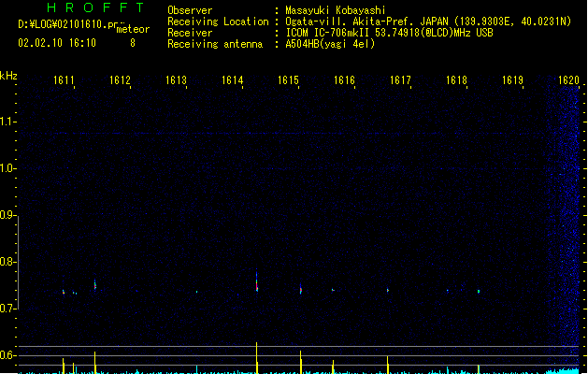The image size is (588, 374).
Task: Select the Ogata-vill. Akita-Pref. JAPAN location text
Action: pos(428,22)
